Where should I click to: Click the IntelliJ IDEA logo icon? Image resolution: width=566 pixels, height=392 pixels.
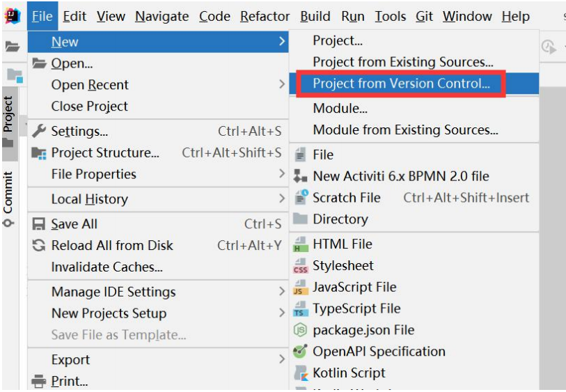pos(13,16)
